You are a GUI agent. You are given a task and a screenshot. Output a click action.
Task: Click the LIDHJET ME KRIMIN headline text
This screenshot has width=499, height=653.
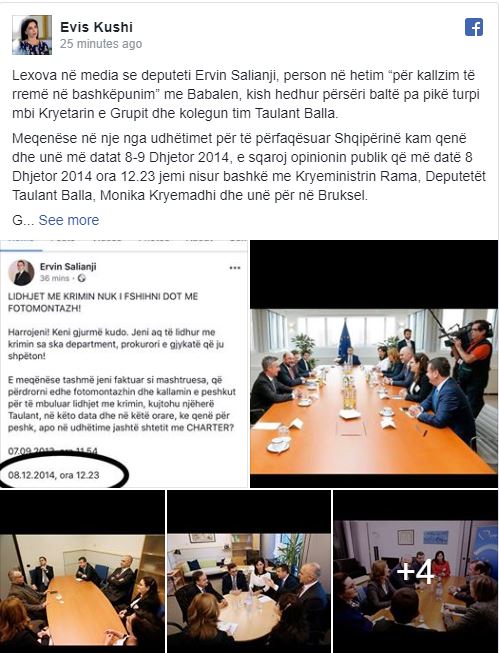click(x=103, y=302)
